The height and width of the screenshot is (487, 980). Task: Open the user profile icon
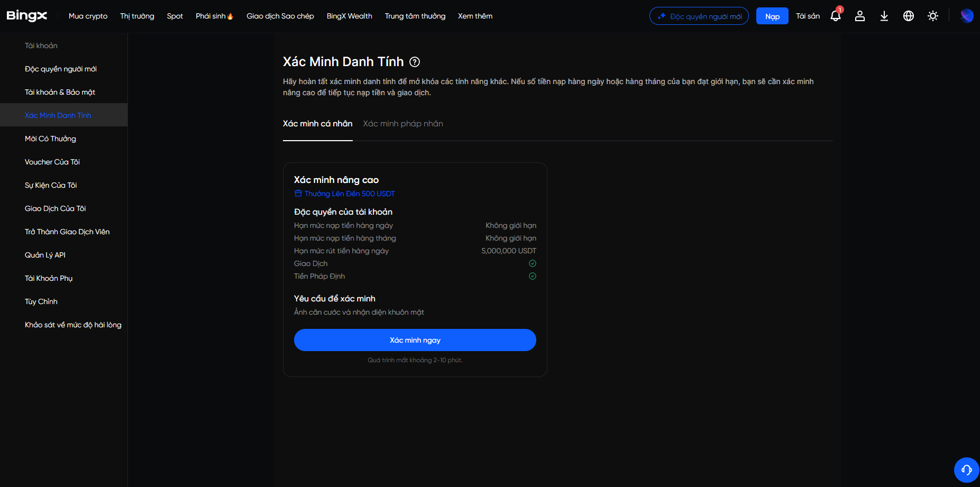(x=860, y=16)
